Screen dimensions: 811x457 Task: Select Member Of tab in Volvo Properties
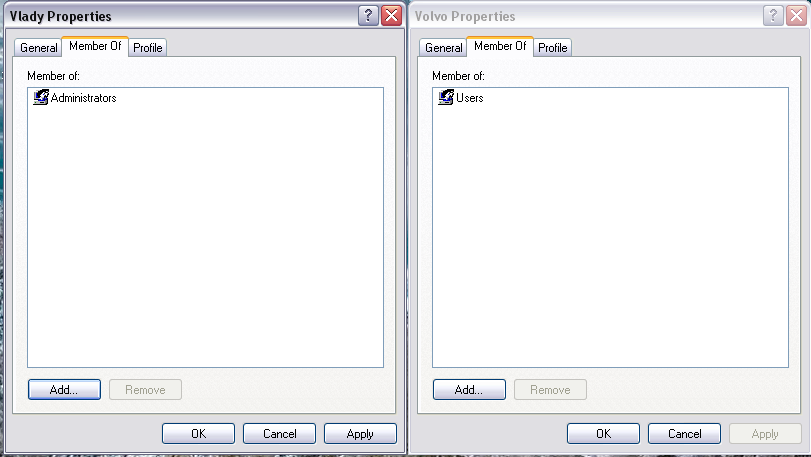coord(500,46)
